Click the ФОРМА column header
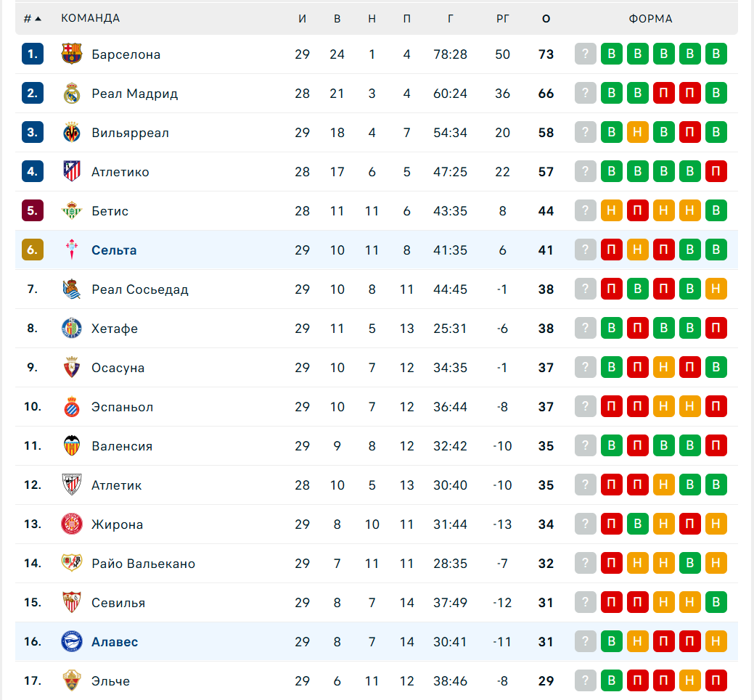Screen dimensions: 754x700 [x=650, y=18]
